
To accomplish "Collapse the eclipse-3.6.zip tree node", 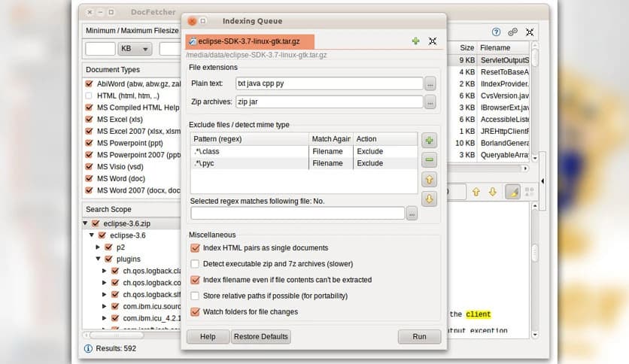I will [x=86, y=223].
